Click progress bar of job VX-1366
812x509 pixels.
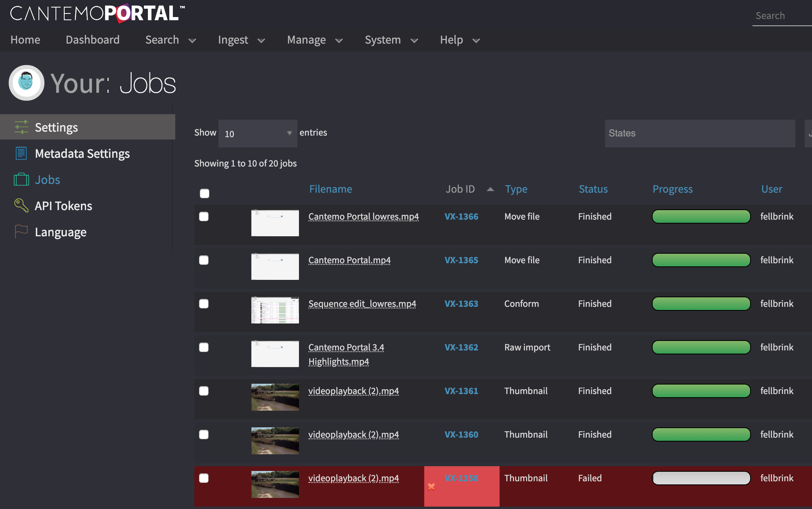[701, 216]
